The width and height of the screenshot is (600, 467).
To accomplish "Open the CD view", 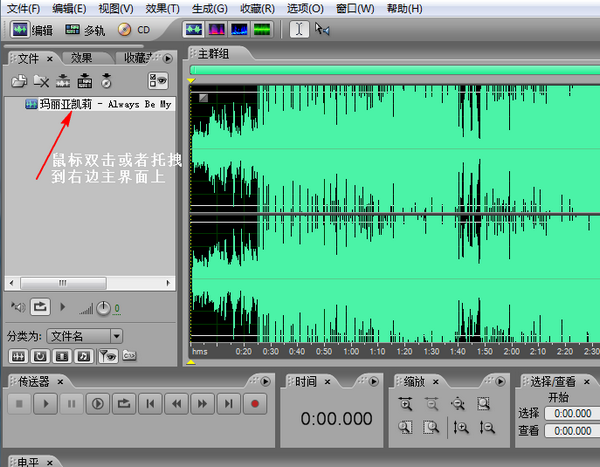I will (134, 29).
